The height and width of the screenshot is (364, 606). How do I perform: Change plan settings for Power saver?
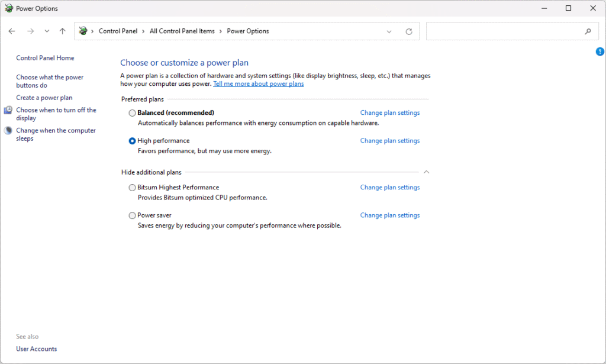click(390, 215)
